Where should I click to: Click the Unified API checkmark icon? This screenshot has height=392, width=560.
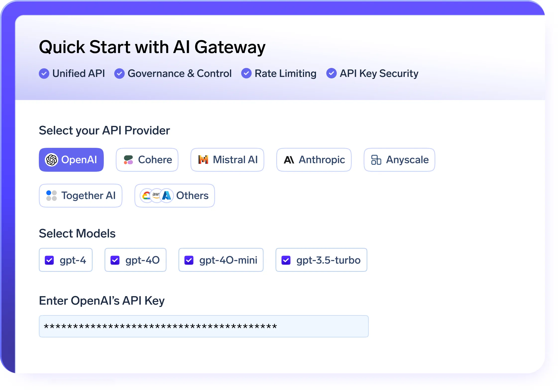coord(44,73)
